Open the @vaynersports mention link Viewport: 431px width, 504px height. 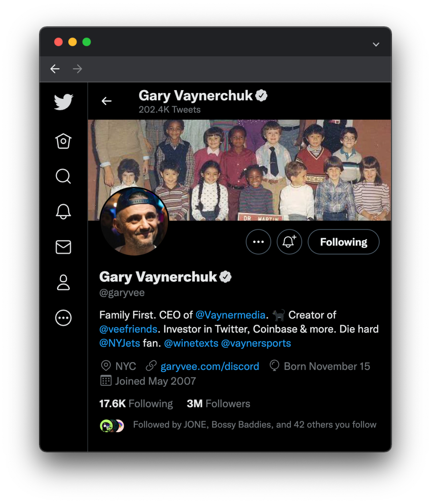(x=256, y=343)
